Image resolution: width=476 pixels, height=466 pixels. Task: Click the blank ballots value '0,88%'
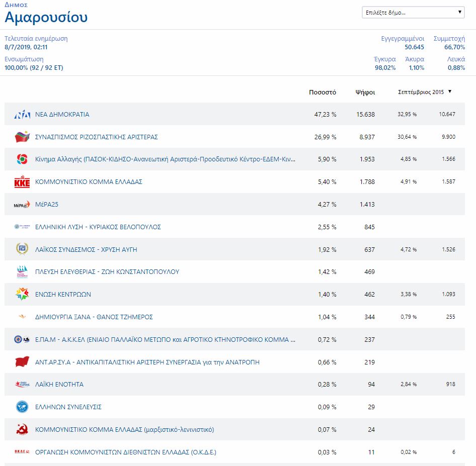(x=456, y=67)
